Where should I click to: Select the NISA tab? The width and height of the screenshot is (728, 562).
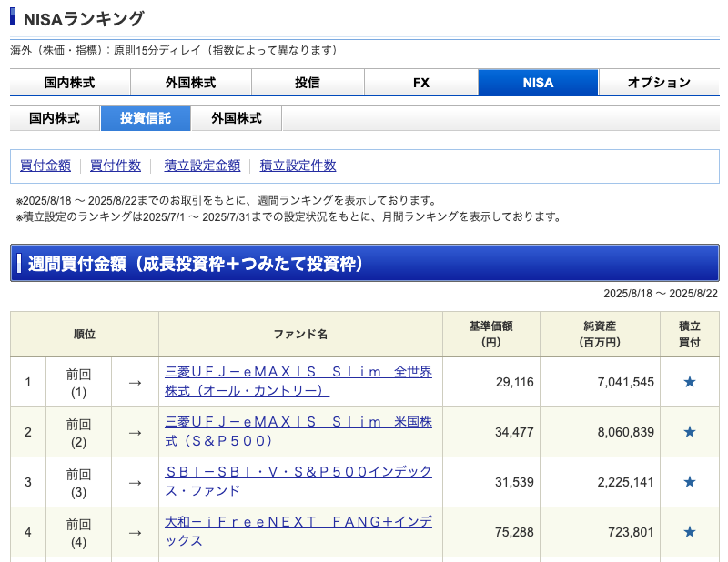coord(538,83)
